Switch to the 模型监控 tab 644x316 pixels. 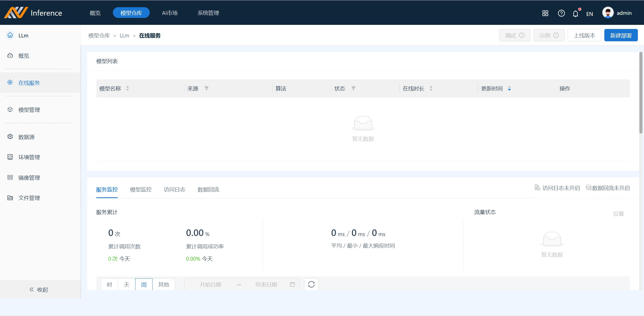[x=141, y=190]
